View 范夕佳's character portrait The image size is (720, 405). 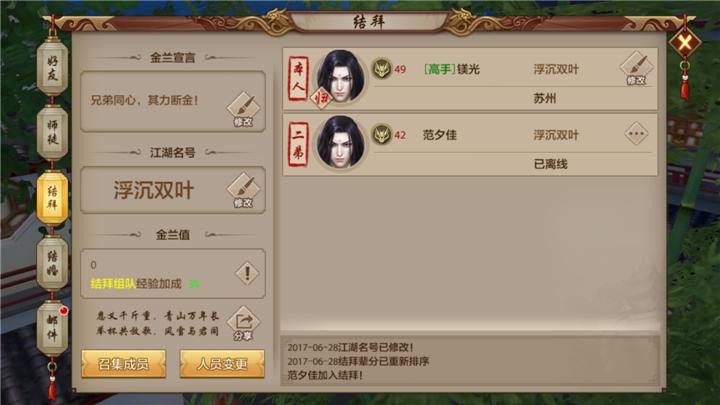341,143
